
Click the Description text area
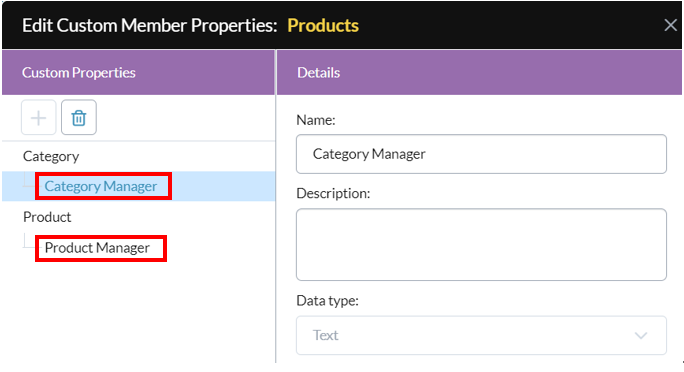pyautogui.click(x=481, y=245)
